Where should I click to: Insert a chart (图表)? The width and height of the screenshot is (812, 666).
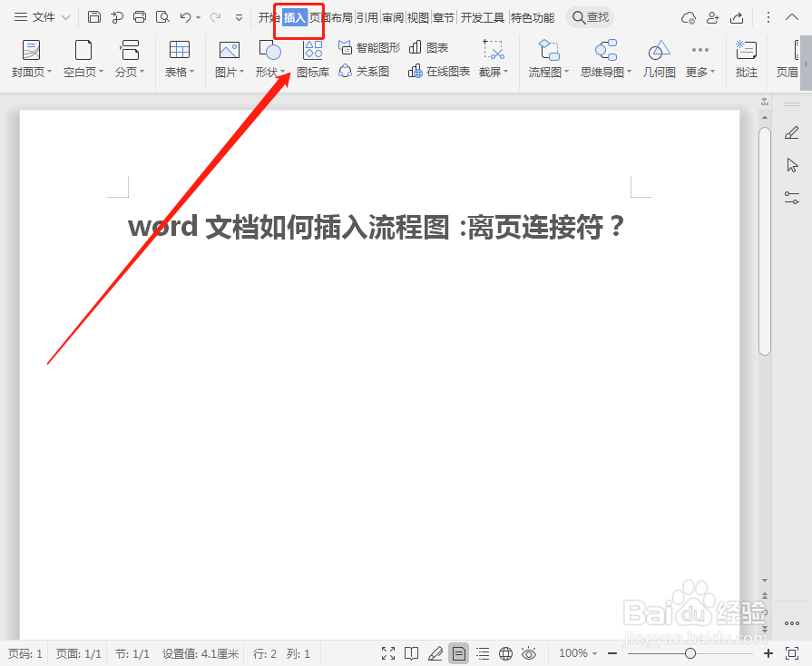tap(428, 48)
